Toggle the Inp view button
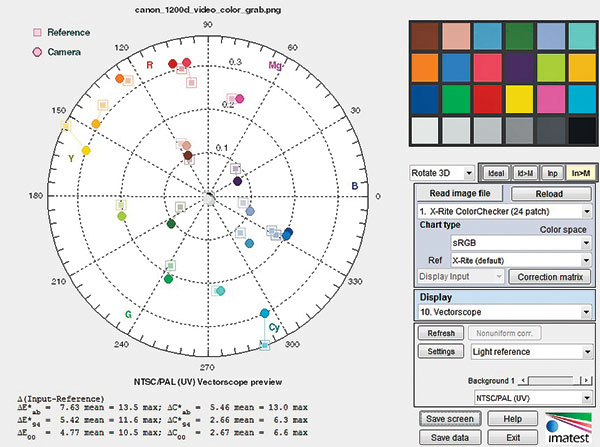 (x=552, y=173)
